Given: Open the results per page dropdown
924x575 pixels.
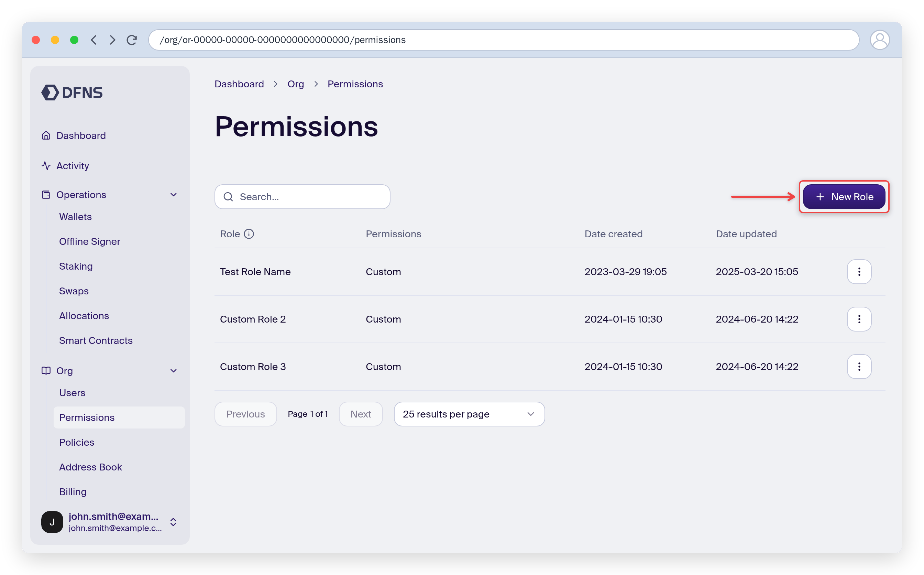Looking at the screenshot, I should coord(469,414).
